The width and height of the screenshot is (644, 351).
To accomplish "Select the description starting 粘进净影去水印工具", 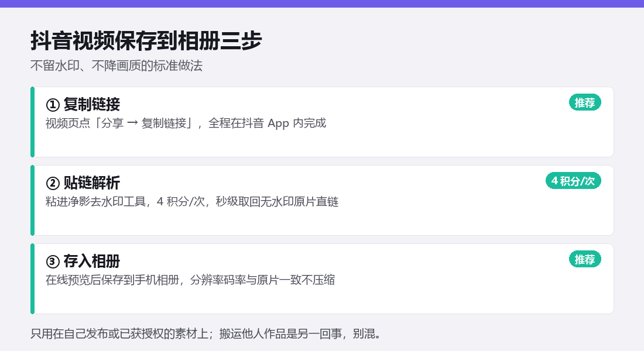I will [x=192, y=202].
